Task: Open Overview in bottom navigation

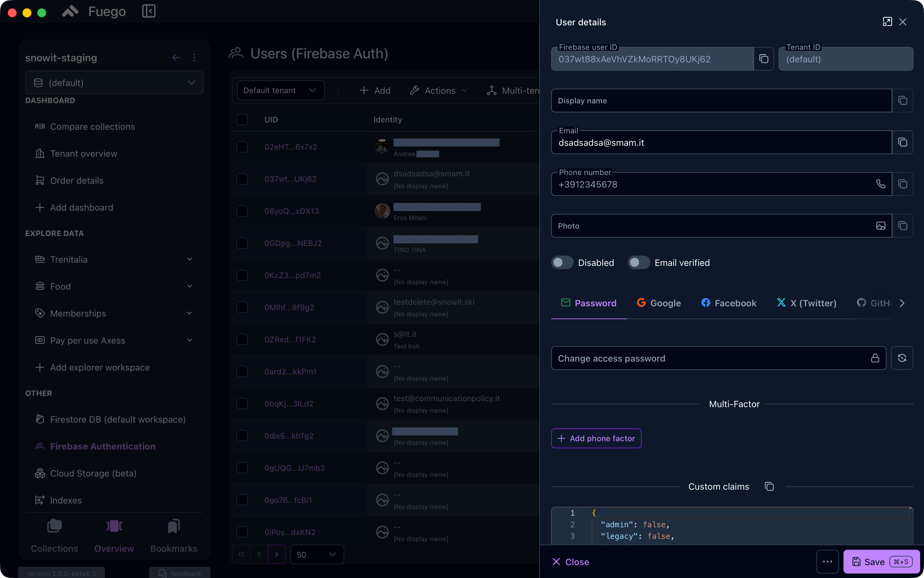Action: 114,536
